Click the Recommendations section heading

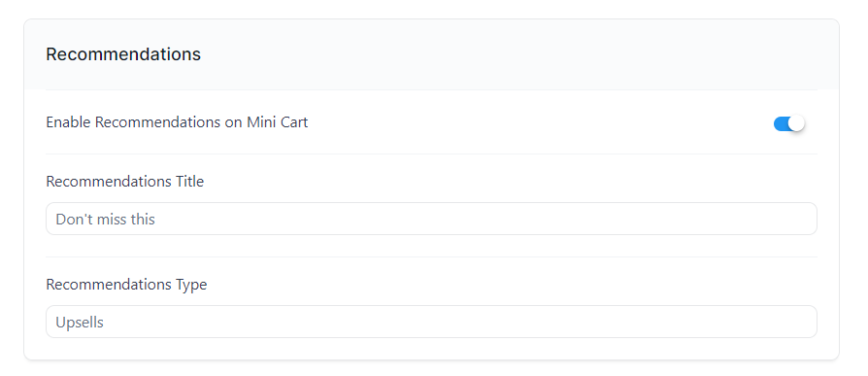123,54
